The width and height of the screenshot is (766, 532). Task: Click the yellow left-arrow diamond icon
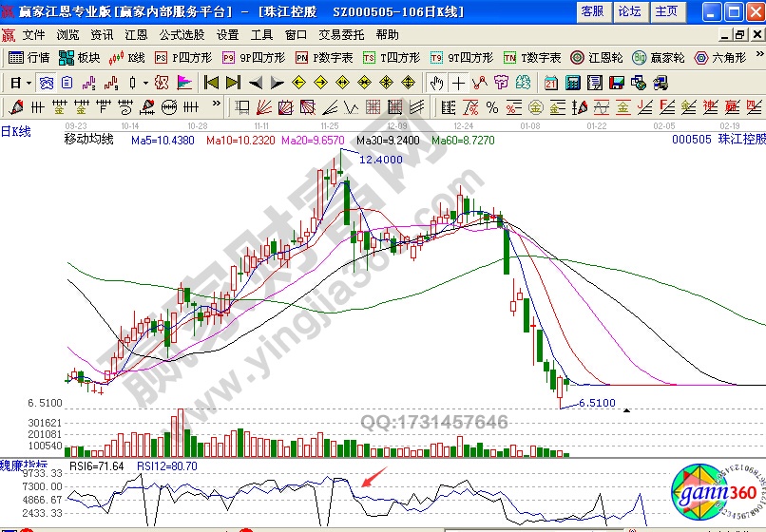[298, 83]
